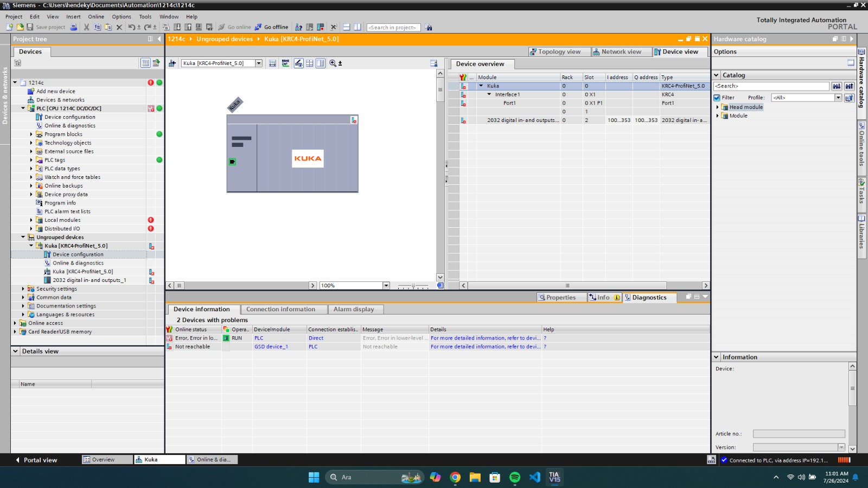Open the Spotify icon in taskbar
This screenshot has height=488, width=868.
point(515,477)
